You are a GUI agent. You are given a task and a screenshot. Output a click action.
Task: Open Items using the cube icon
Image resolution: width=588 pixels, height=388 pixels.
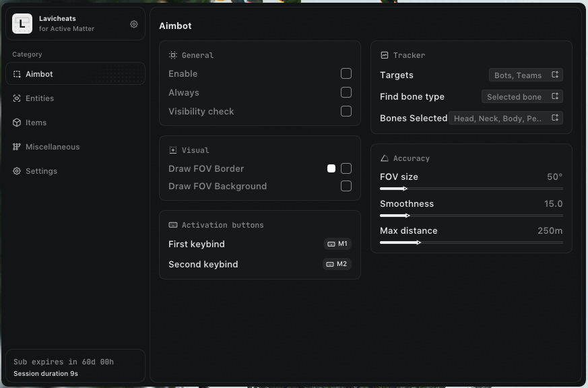[17, 123]
